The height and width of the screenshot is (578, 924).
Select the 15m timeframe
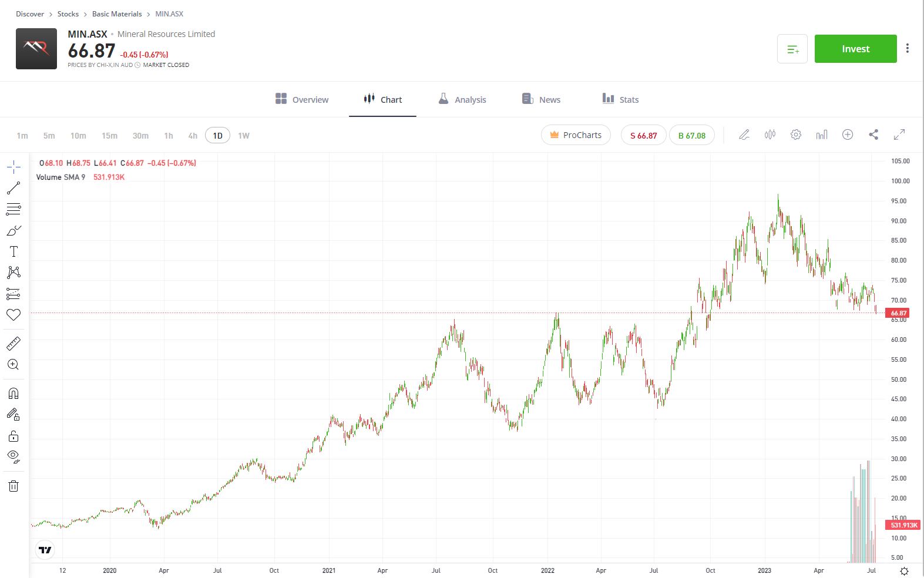pos(109,136)
